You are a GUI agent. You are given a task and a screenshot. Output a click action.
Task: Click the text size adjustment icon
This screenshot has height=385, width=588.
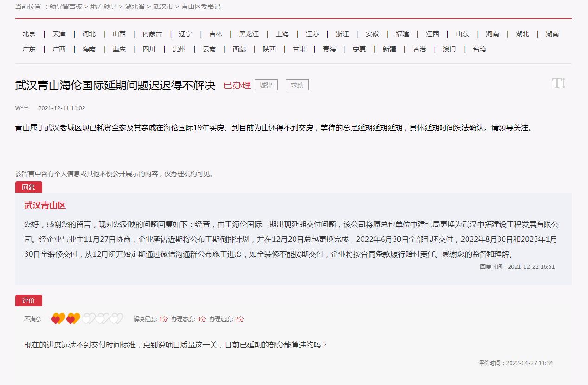point(559,83)
